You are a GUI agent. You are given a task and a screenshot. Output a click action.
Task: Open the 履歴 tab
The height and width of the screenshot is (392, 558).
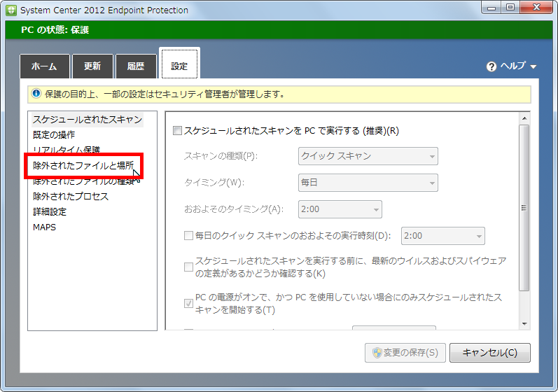point(136,66)
